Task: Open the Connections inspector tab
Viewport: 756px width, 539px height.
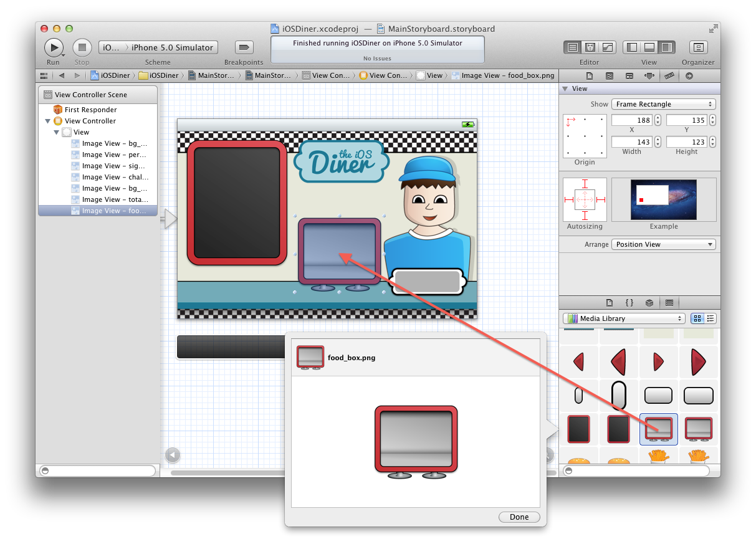Action: [689, 76]
